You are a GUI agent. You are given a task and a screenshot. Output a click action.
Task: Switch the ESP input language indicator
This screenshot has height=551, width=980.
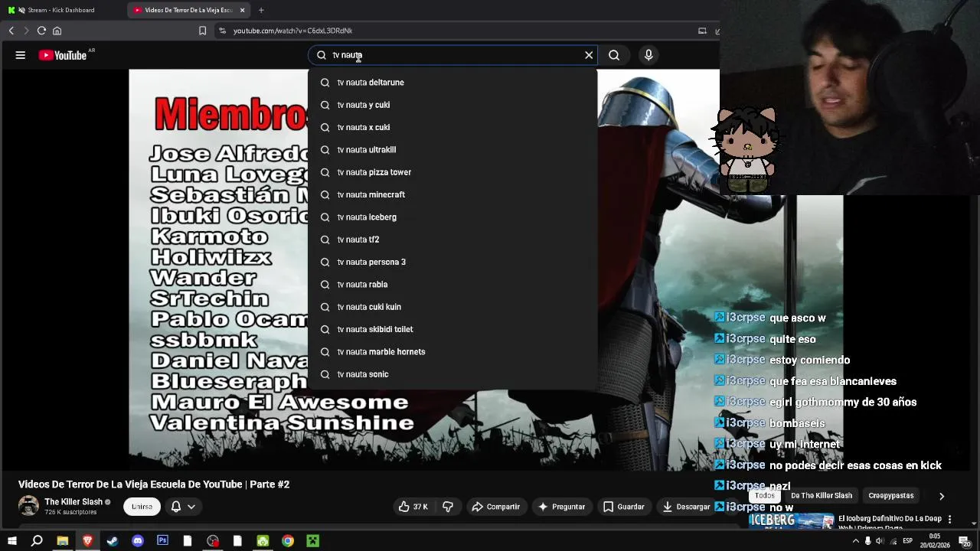pos(907,541)
